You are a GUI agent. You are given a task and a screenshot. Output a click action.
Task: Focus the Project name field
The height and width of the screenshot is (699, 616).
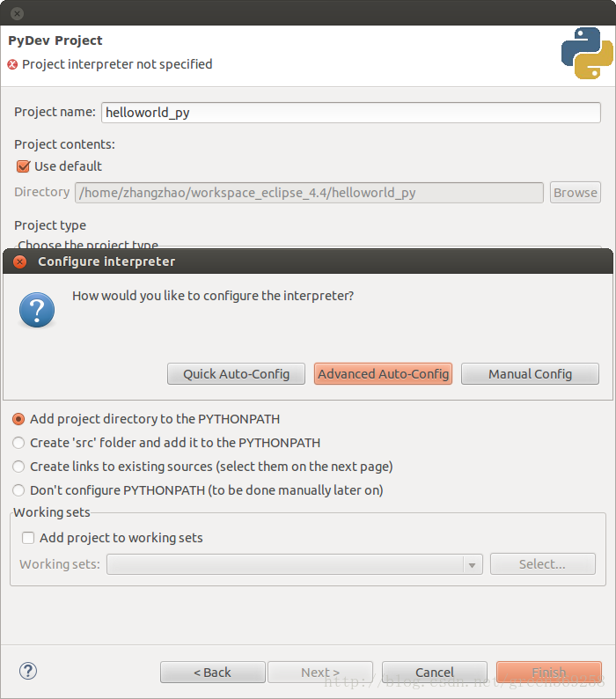click(351, 113)
